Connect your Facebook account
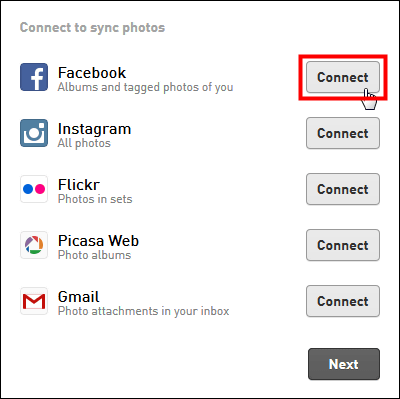The width and height of the screenshot is (400, 399). coord(343,77)
